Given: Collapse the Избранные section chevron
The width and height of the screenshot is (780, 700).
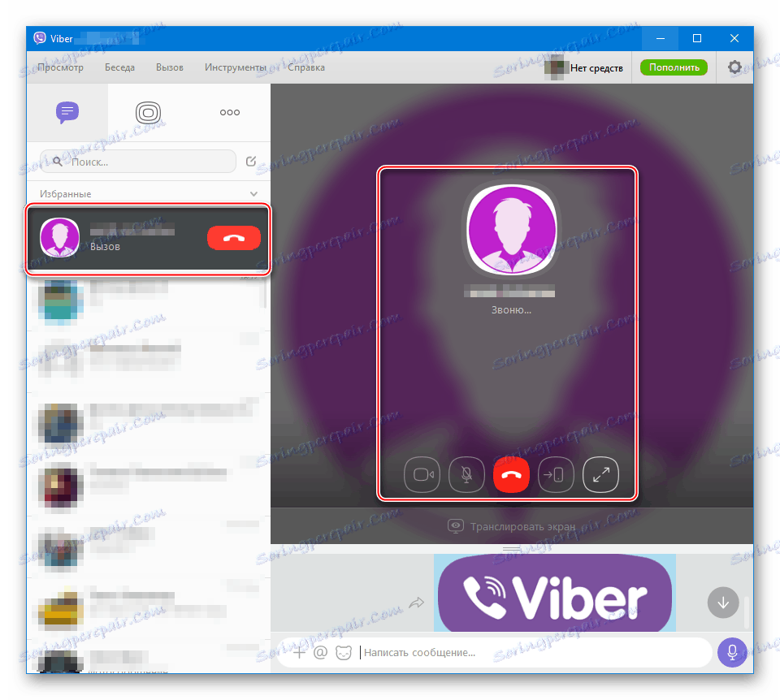Looking at the screenshot, I should (253, 194).
